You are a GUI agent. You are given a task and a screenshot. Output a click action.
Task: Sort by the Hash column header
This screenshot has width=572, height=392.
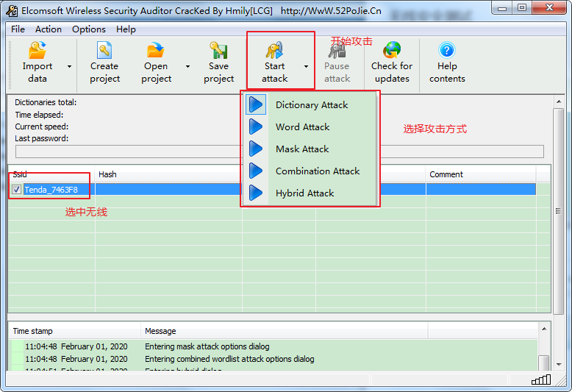pos(168,174)
